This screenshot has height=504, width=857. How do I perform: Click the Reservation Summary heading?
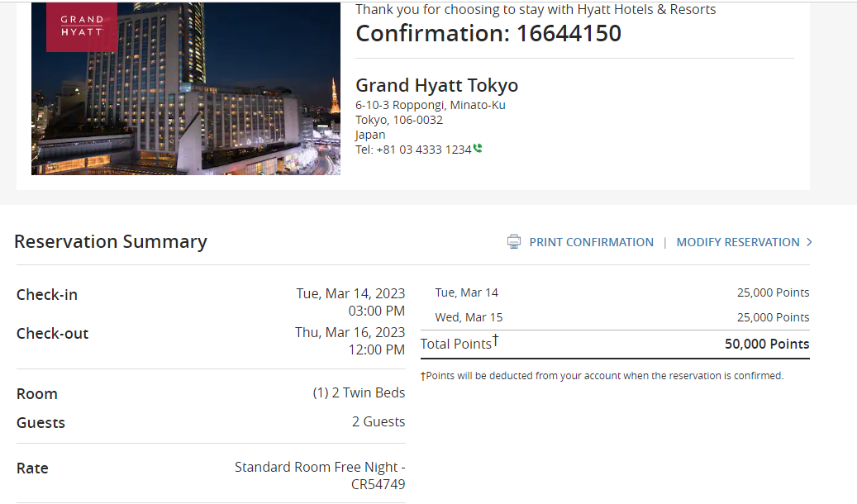click(111, 242)
